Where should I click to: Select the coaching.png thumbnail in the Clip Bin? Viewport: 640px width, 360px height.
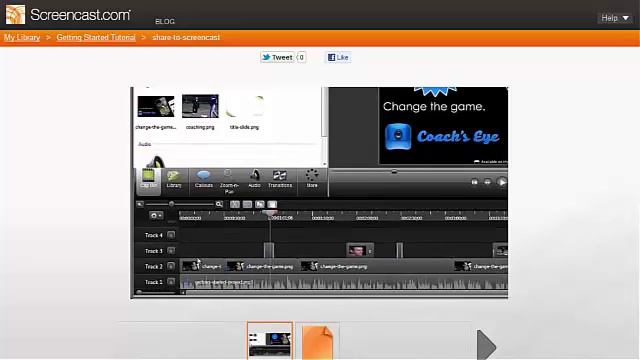click(x=200, y=106)
